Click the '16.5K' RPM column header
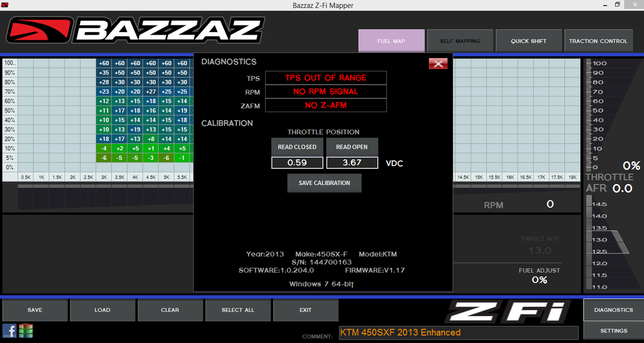The width and height of the screenshot is (644, 343). 526,177
